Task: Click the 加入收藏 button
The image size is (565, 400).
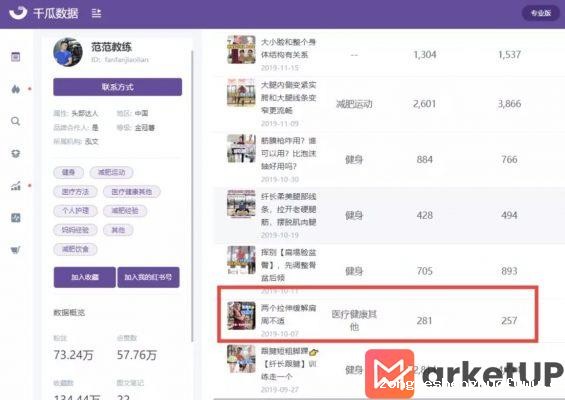Action: tap(85, 277)
